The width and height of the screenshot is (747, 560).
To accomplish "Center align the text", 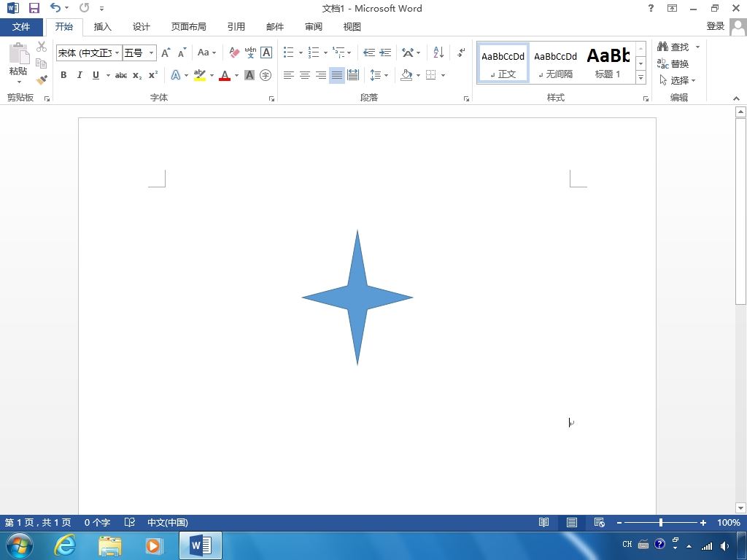I will tap(305, 75).
